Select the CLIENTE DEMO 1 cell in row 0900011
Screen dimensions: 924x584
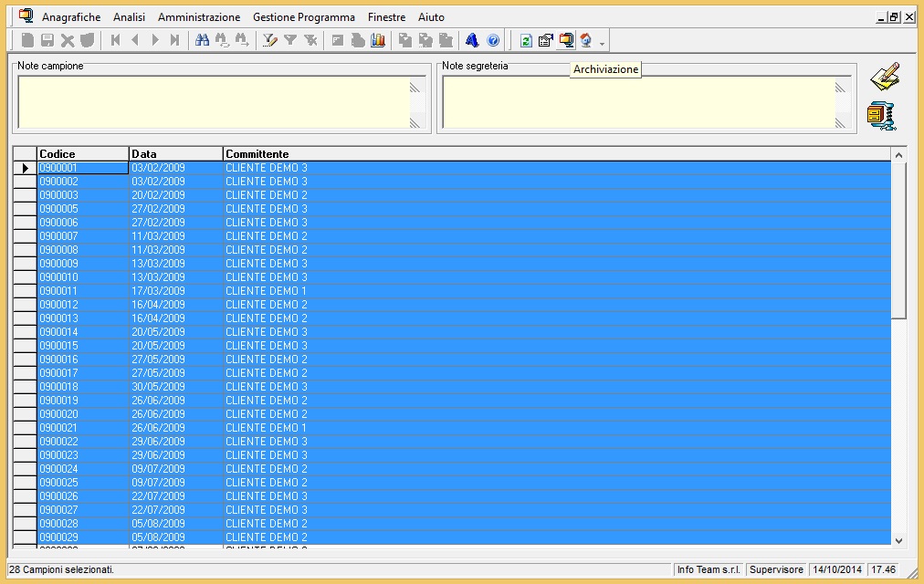[x=557, y=291]
